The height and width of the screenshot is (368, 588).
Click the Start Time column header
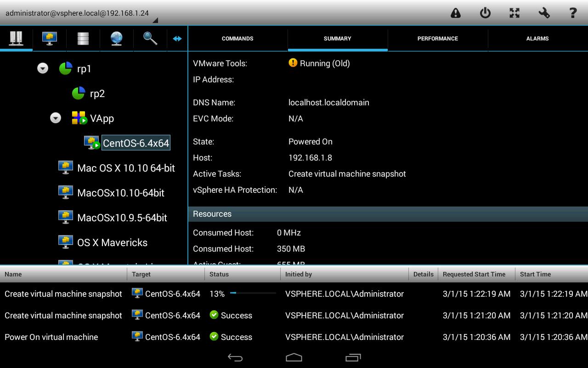tap(551, 274)
